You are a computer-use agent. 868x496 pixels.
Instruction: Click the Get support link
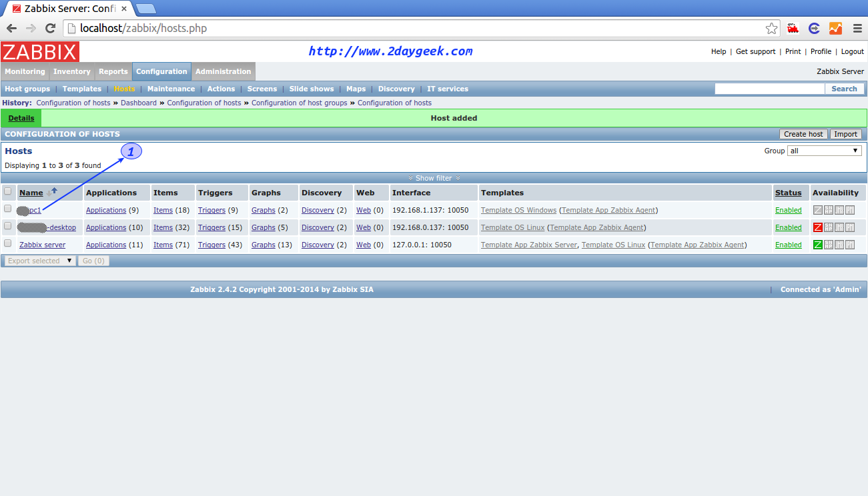755,51
